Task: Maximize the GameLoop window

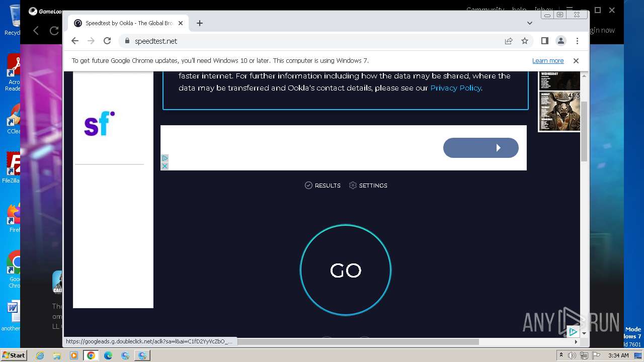Action: click(598, 10)
